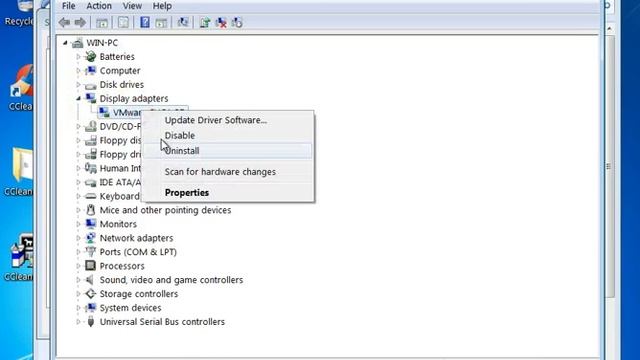
Task: Open the File menu
Action: (x=68, y=6)
